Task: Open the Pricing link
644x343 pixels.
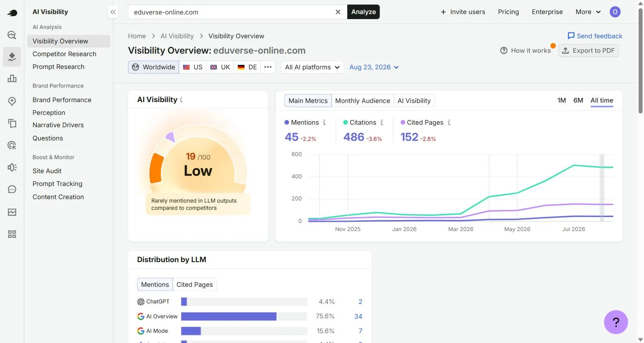Action: (x=509, y=12)
